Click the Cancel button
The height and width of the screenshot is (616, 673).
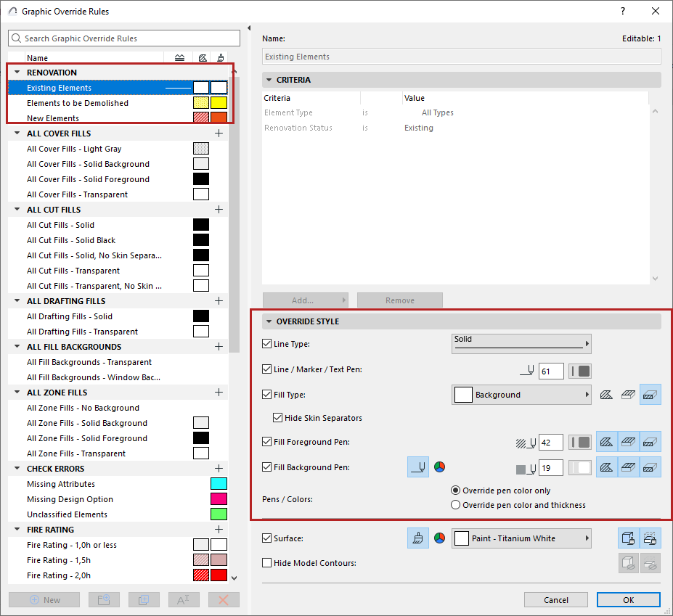click(556, 600)
